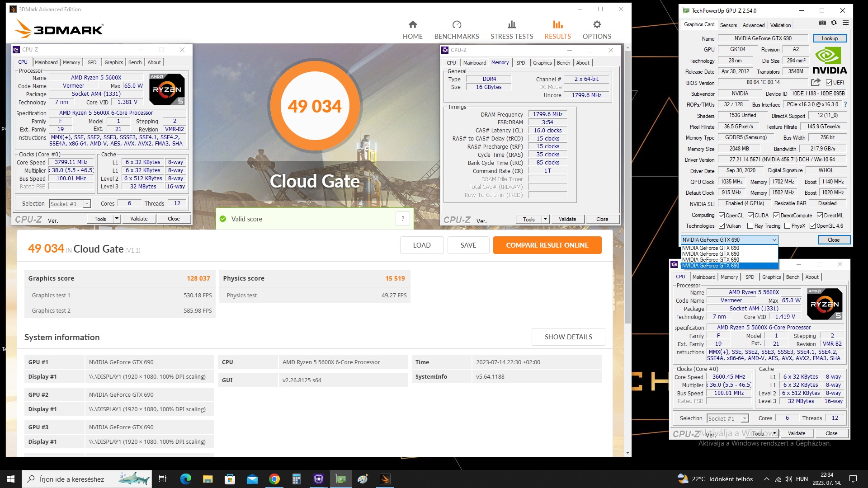Toggle the DirectCompute checkbox in GPU-Z

[776, 216]
